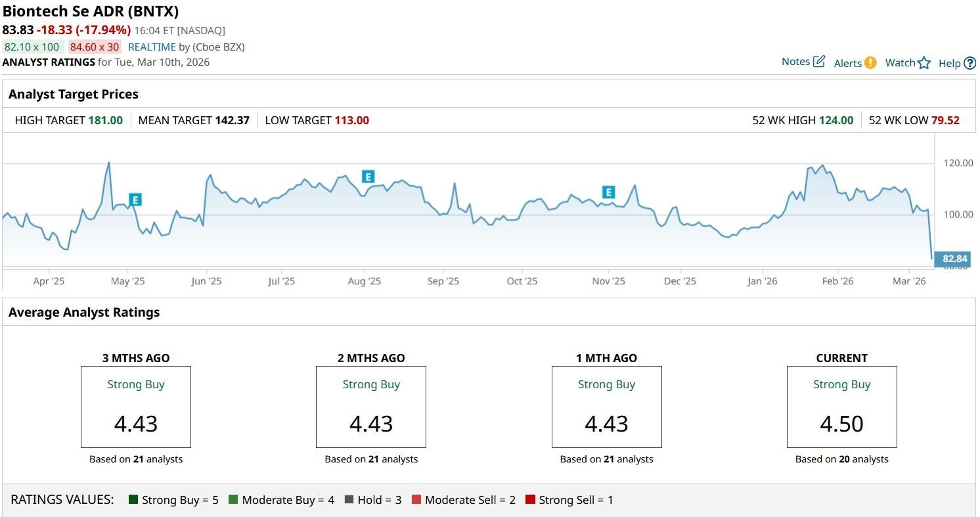Click the Oct '25 x-axis label

coord(522,281)
